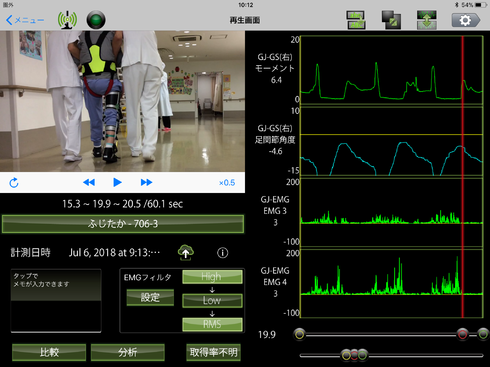This screenshot has width=490, height=367.
Task: Open the 分析 analysis screen
Action: [x=128, y=352]
